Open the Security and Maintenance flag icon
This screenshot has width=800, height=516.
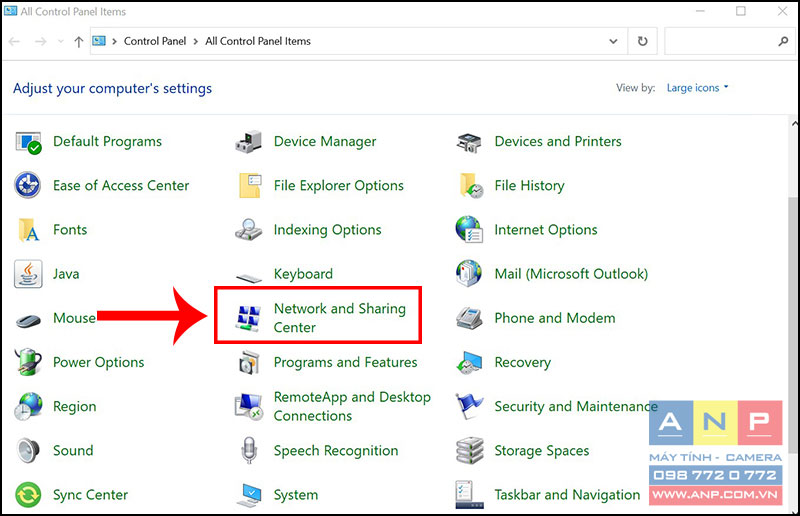pyautogui.click(x=469, y=406)
